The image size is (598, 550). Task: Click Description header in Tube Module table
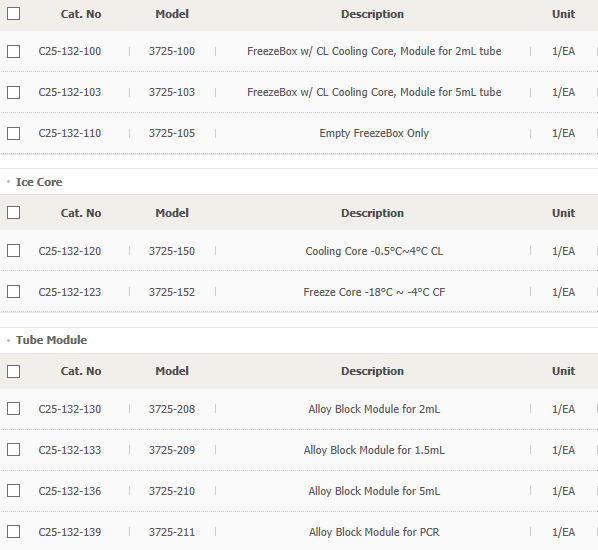coord(372,371)
